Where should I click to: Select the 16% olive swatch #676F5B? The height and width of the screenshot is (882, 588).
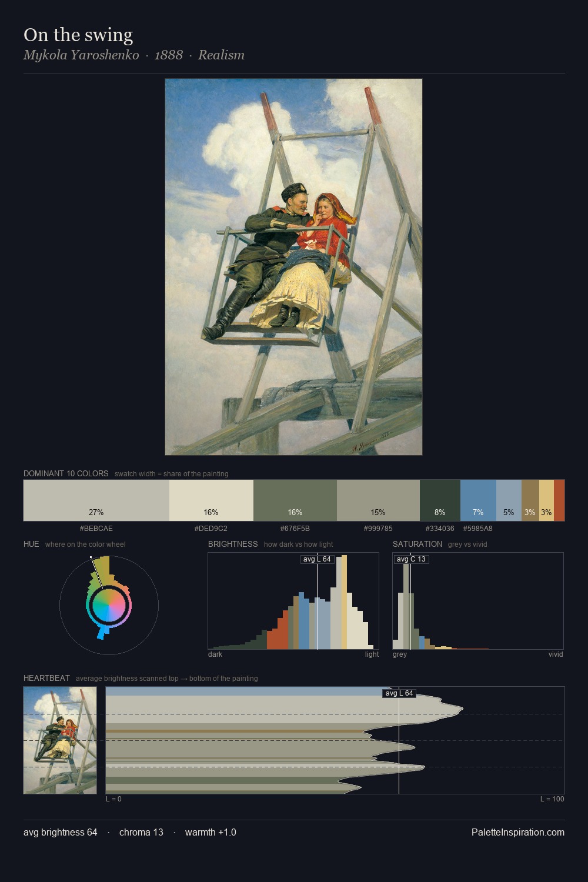click(295, 500)
